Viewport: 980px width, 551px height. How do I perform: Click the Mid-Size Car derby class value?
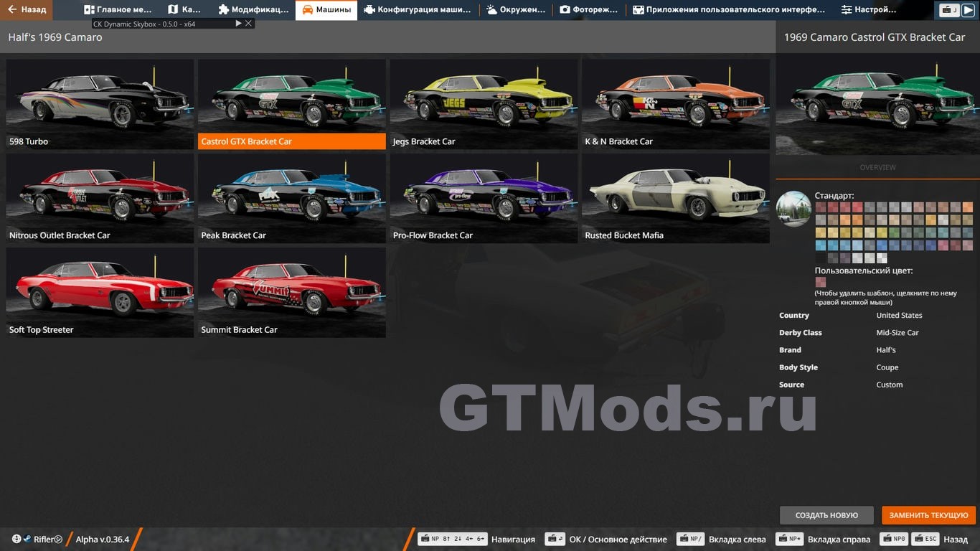(x=897, y=333)
